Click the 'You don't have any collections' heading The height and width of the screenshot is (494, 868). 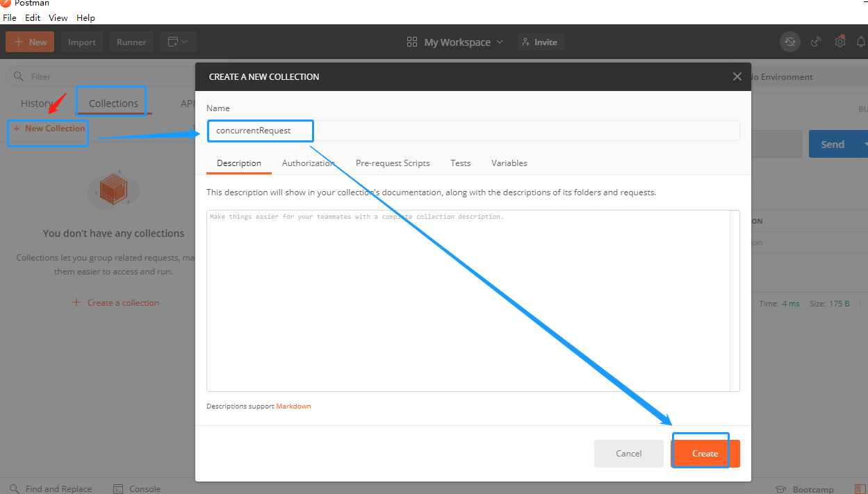[113, 233]
